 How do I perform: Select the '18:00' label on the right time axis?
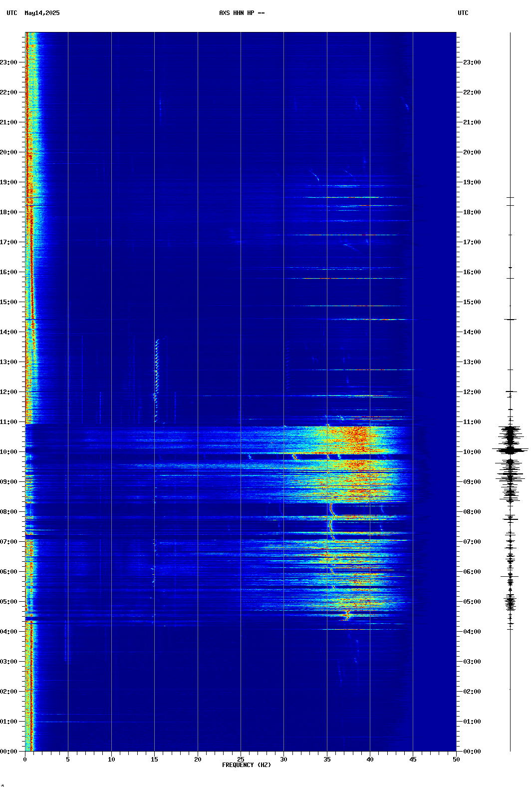(472, 212)
